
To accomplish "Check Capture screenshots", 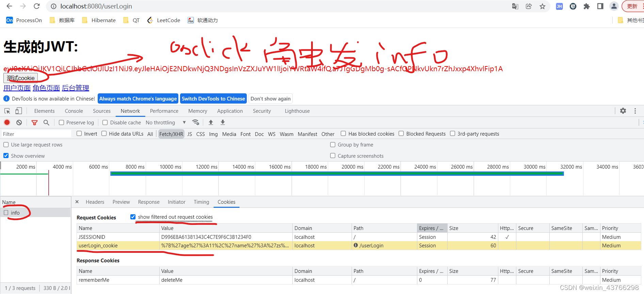I will coord(333,156).
